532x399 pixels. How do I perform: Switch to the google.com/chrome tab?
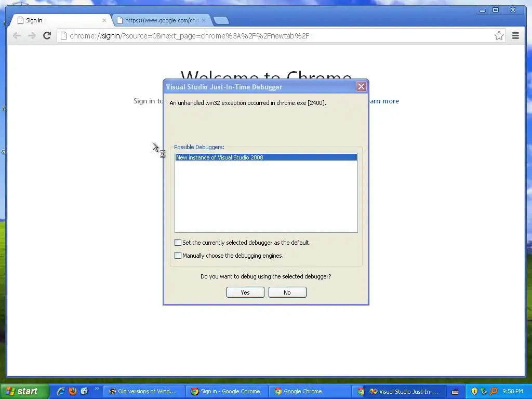161,20
